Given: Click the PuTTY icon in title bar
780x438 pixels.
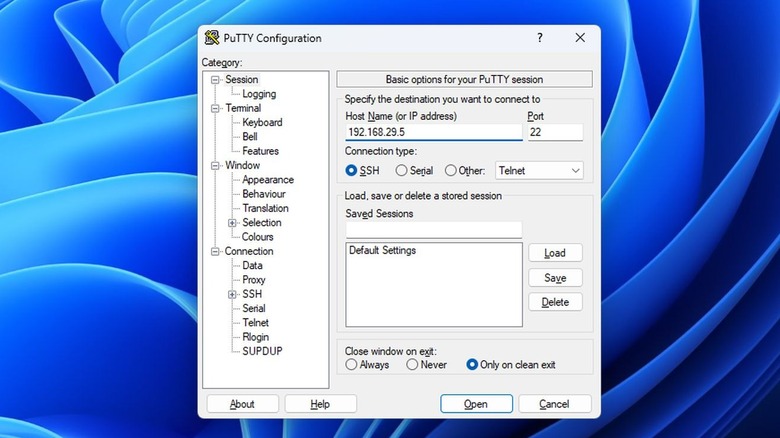Looking at the screenshot, I should [211, 38].
